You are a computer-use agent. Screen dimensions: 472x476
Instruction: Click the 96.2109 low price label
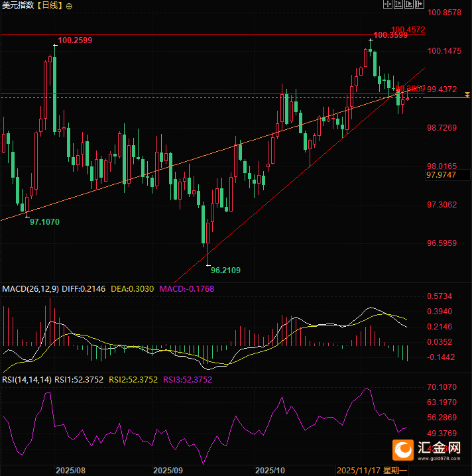coord(225,270)
